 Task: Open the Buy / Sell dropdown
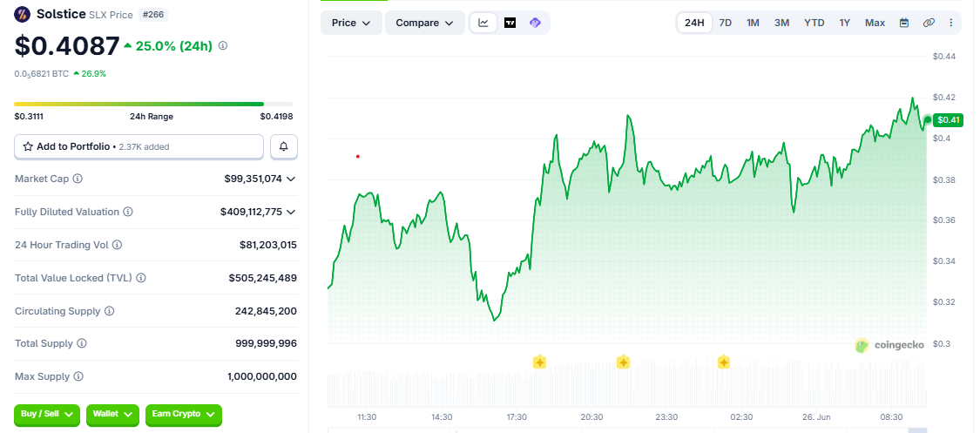(47, 414)
